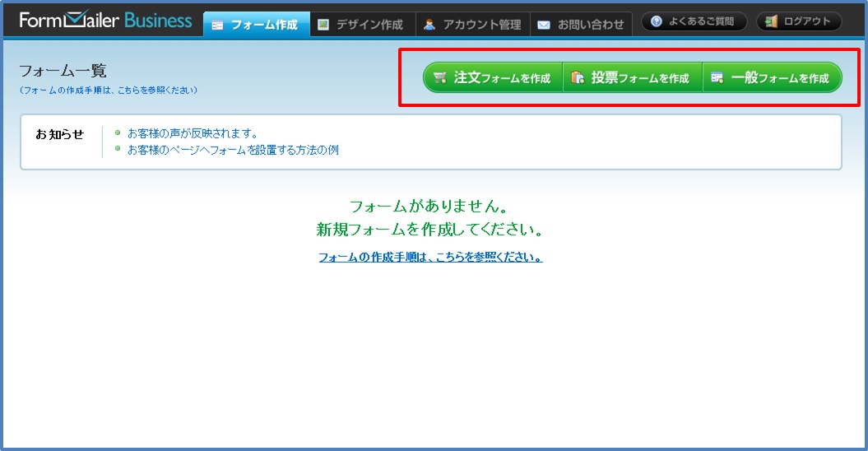Click the フォーム一覧 heading
Screen dimensions: 868x451
63,71
